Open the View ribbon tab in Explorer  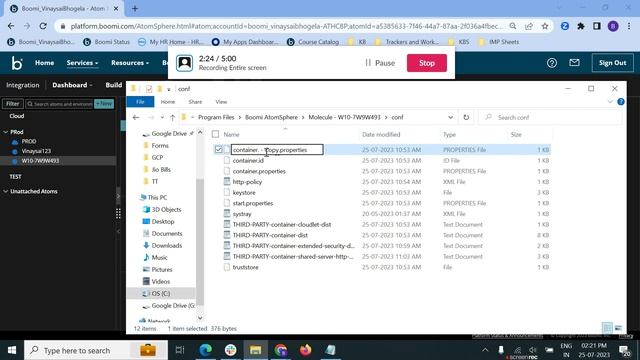(x=221, y=102)
